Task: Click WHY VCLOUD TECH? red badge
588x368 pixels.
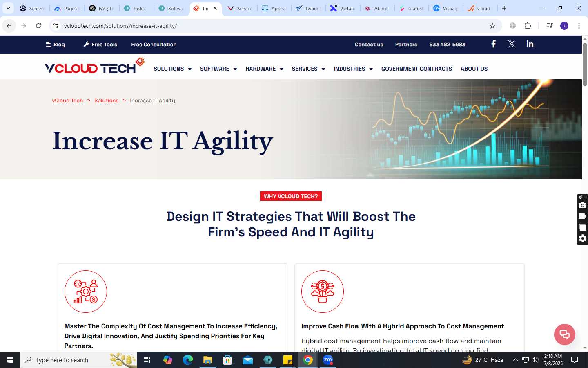Action: pos(291,196)
